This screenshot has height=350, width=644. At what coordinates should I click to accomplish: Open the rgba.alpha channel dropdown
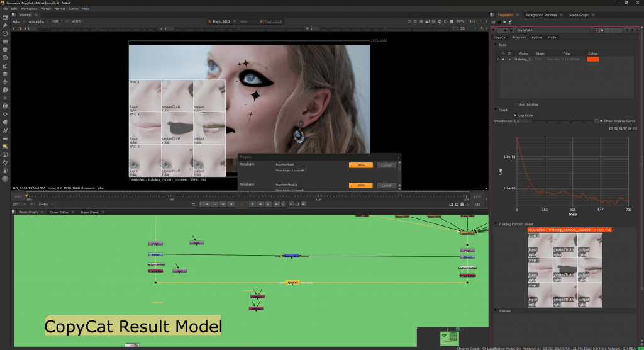[37, 21]
